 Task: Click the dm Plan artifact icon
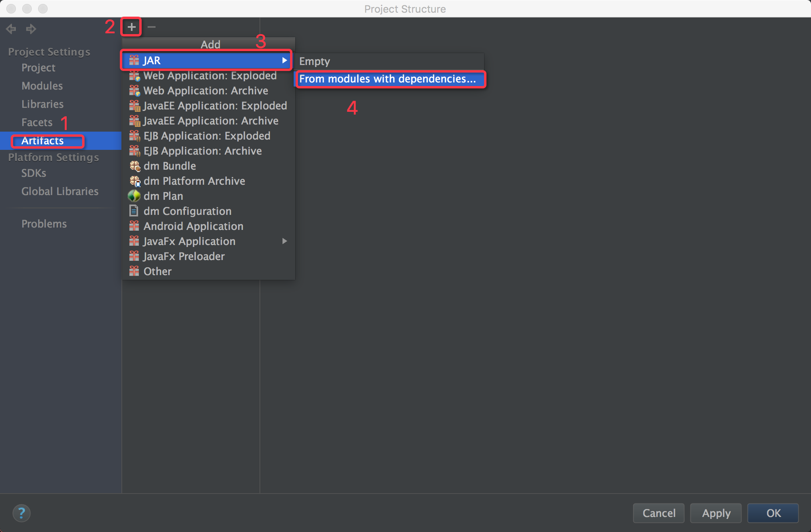coord(134,195)
